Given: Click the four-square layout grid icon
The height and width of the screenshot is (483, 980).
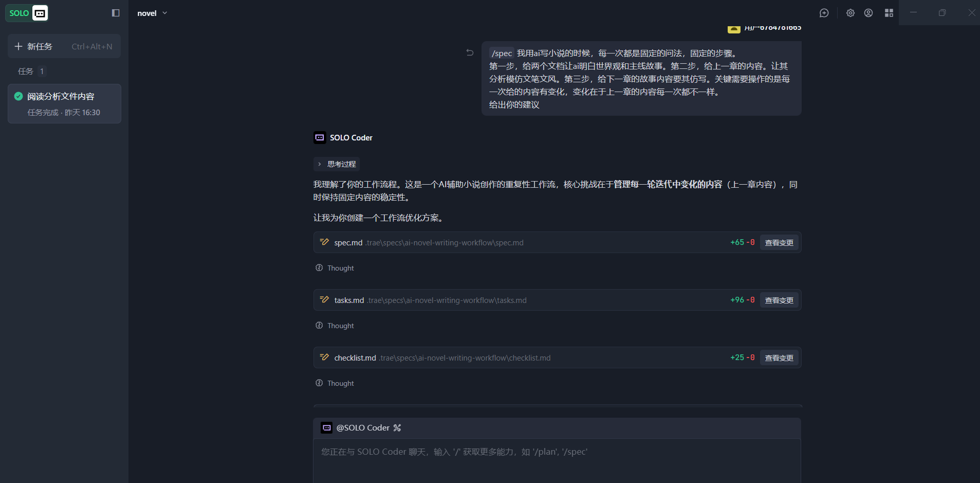Looking at the screenshot, I should point(889,13).
